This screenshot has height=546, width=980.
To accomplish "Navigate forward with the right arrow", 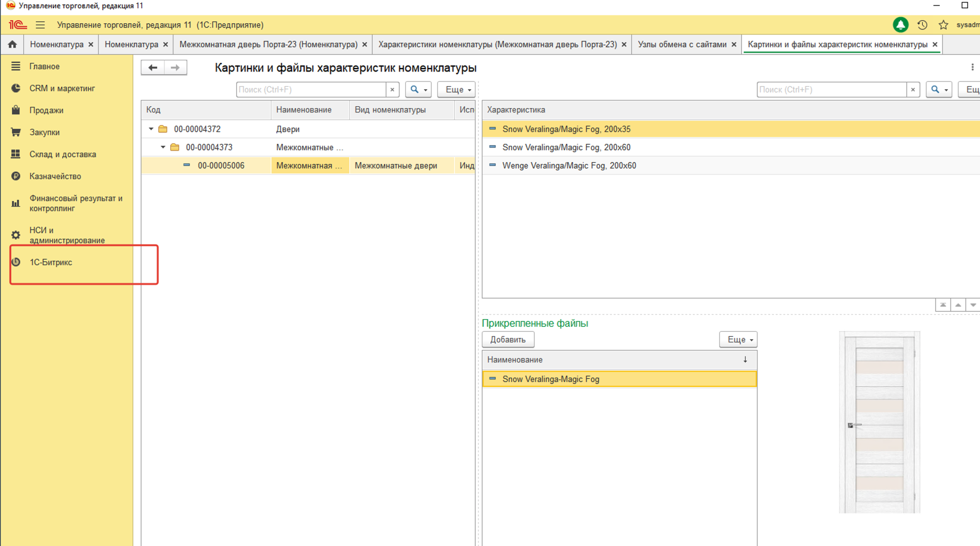I will (175, 68).
